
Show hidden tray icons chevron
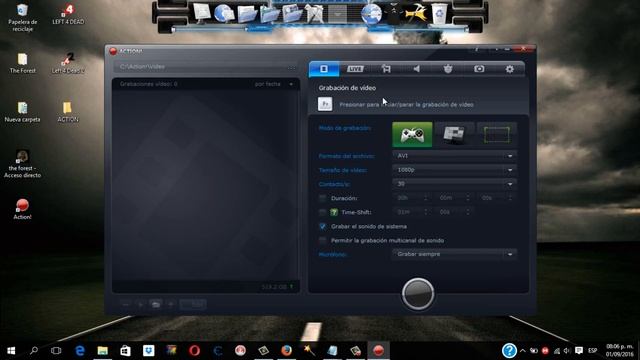coord(522,351)
